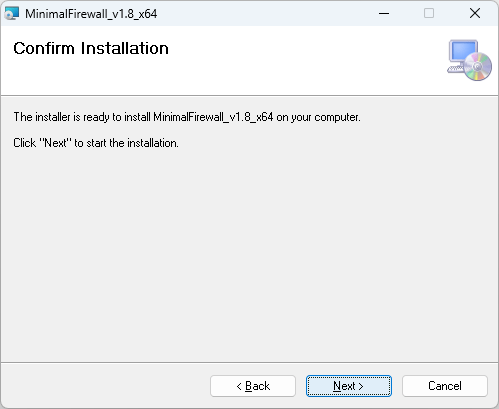Click the empty area left of Back button
Viewport: 499px width, 409px height.
point(105,386)
